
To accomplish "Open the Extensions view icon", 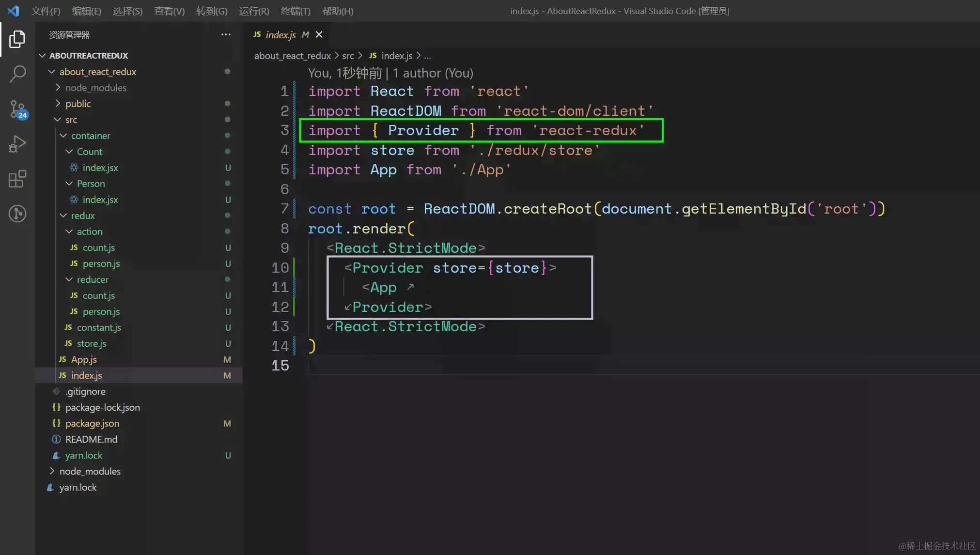I will click(x=17, y=179).
